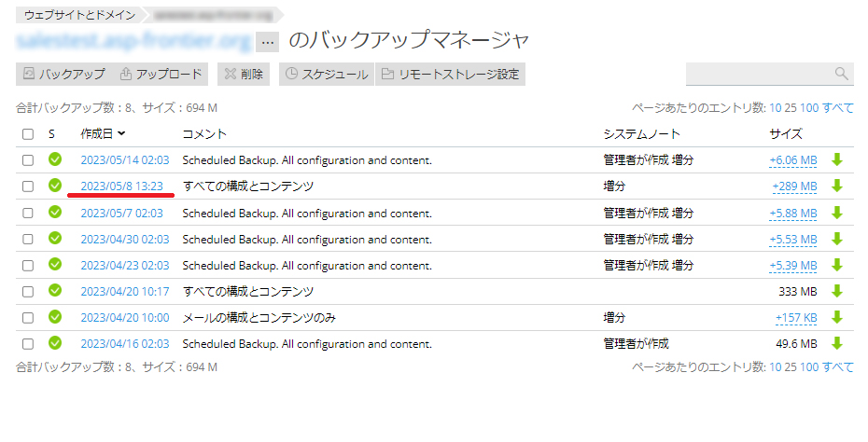Show 10 entries per page at bottom
Image resolution: width=868 pixels, height=442 pixels.
click(x=775, y=366)
